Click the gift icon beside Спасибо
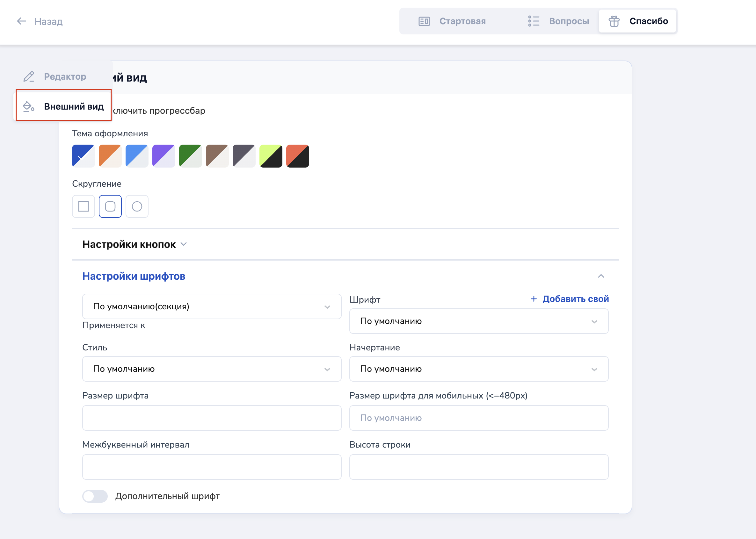This screenshot has width=756, height=539. (614, 21)
